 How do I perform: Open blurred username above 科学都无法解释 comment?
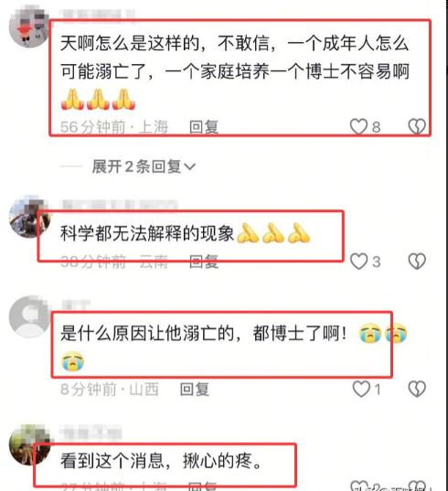120,205
